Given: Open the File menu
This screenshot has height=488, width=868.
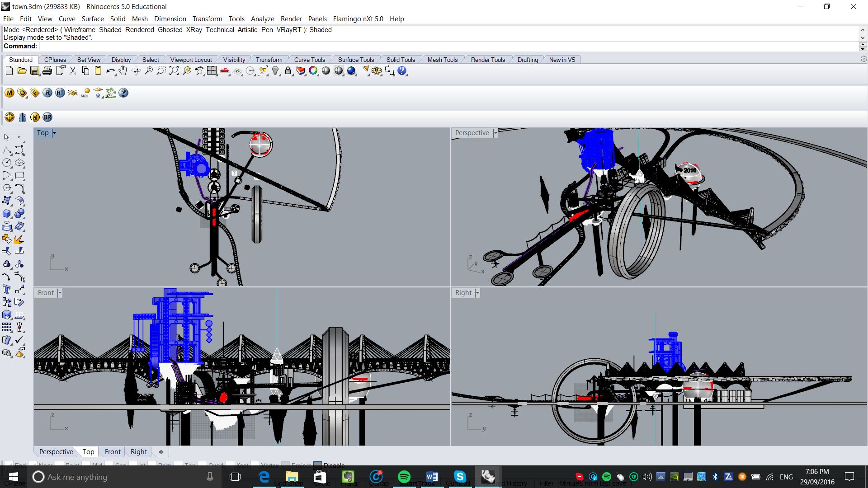Looking at the screenshot, I should click(9, 19).
